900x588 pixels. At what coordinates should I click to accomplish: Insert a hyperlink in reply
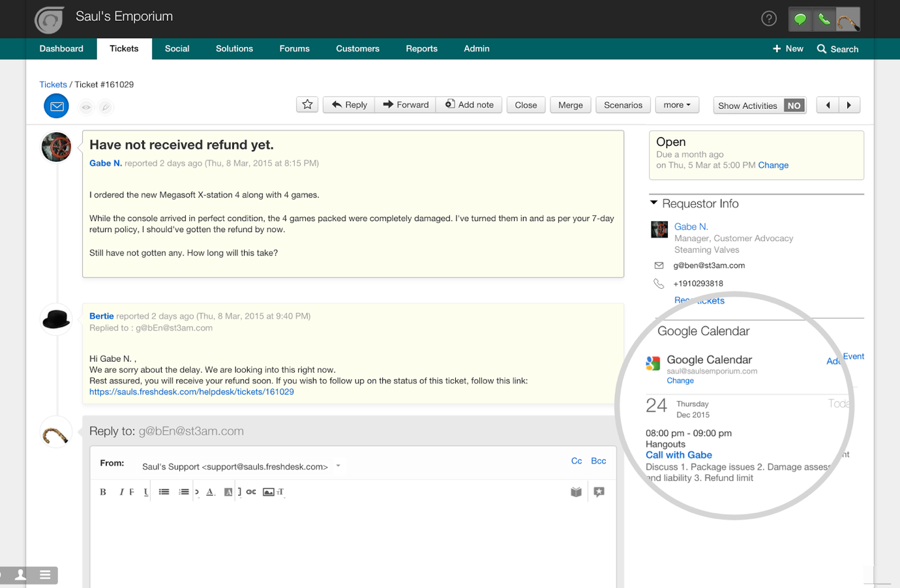(251, 492)
